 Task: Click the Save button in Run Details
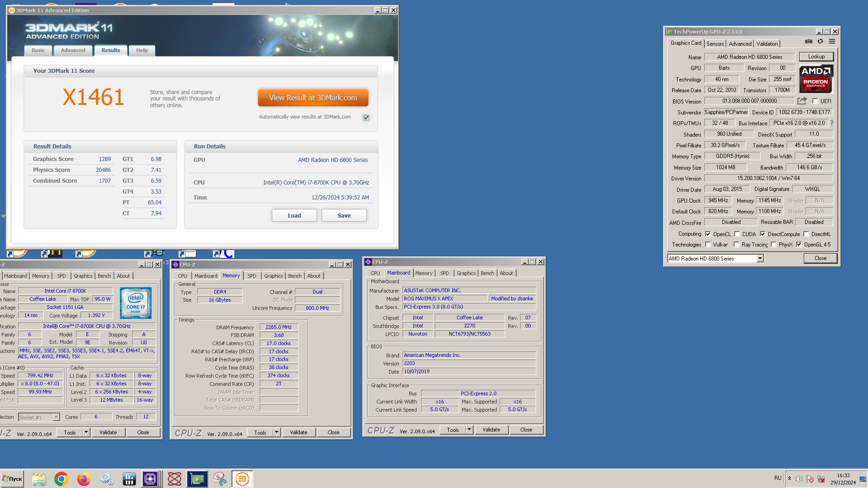point(344,215)
